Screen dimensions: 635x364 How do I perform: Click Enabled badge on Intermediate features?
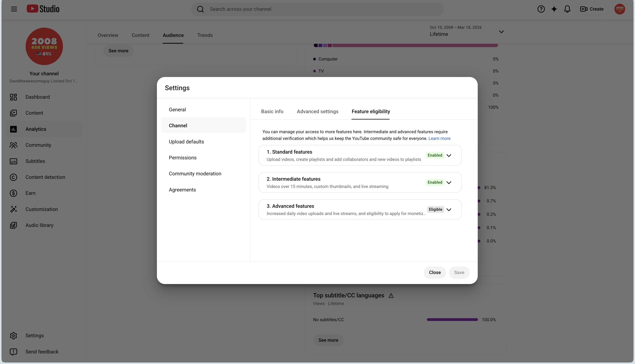pos(435,183)
